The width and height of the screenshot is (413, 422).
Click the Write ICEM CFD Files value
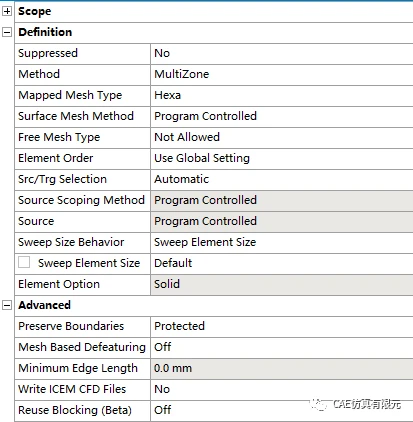coord(282,389)
